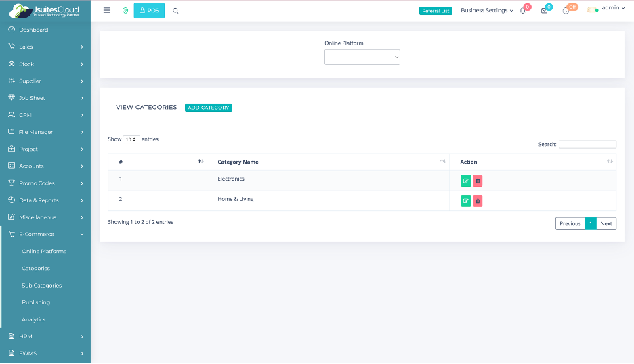
Task: Click the green location pin icon
Action: [125, 11]
